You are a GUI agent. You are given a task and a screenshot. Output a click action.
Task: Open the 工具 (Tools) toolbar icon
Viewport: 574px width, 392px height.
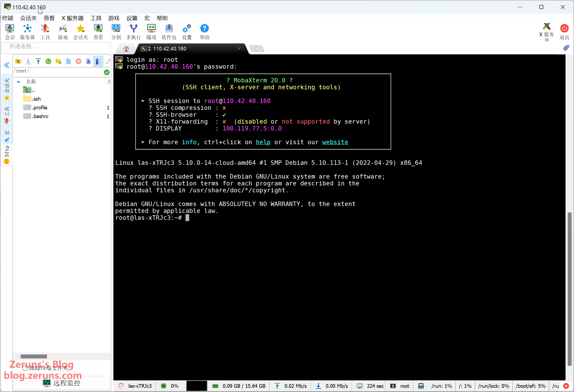(45, 32)
